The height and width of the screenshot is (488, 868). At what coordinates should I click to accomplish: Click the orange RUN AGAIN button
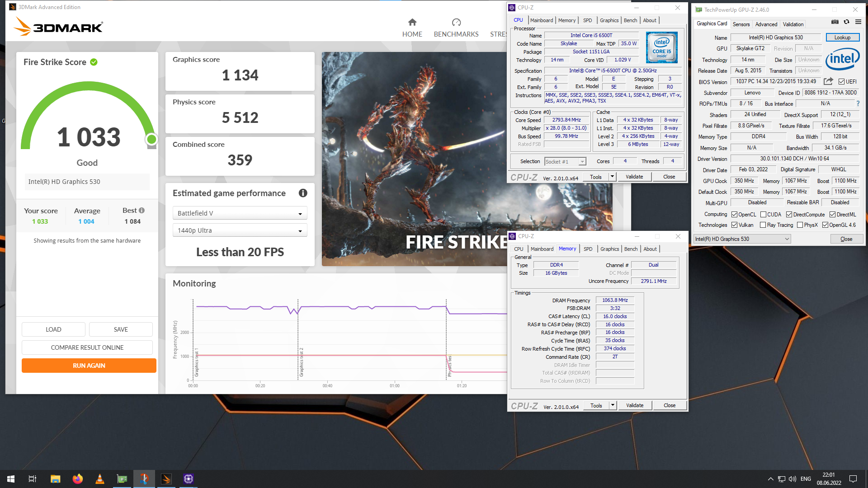pyautogui.click(x=89, y=366)
